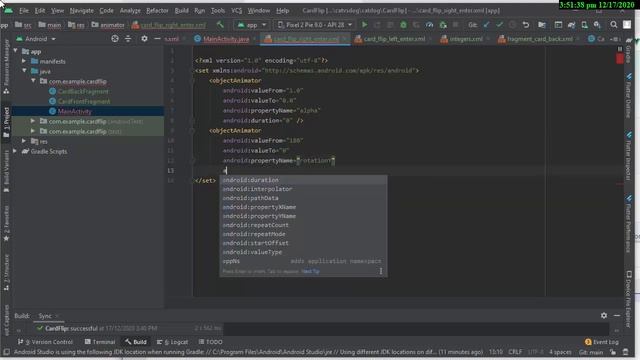Expand Gradle Scripts node
Viewport: 640px width, 360px height.
[15, 151]
